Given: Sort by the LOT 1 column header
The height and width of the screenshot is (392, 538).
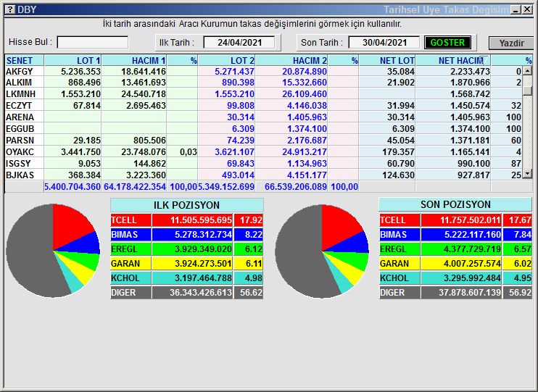Looking at the screenshot, I should [73, 60].
